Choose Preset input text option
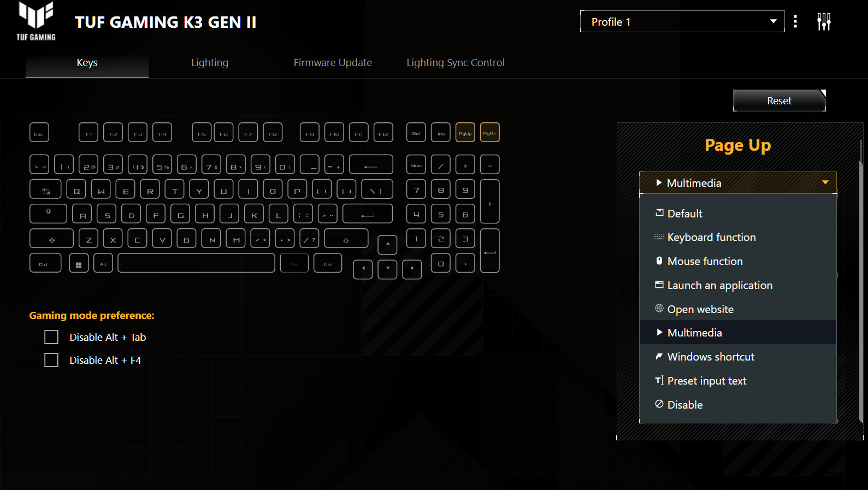868x490 pixels. click(738, 381)
